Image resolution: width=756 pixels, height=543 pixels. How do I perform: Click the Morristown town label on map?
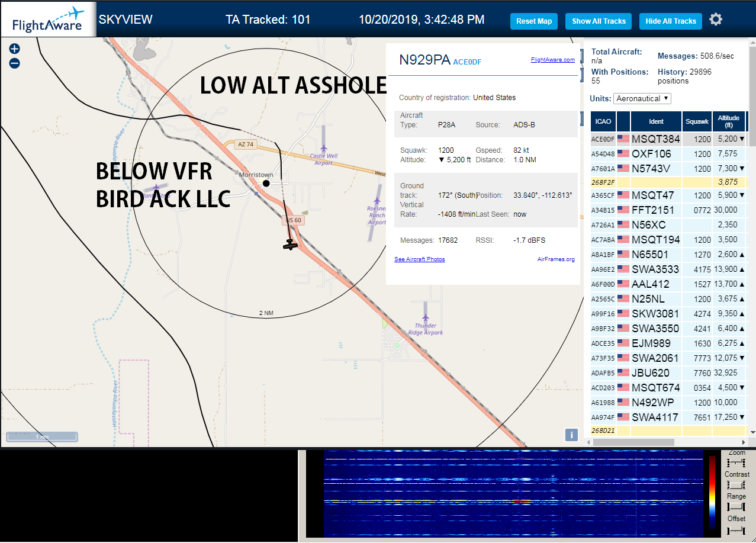tap(256, 175)
